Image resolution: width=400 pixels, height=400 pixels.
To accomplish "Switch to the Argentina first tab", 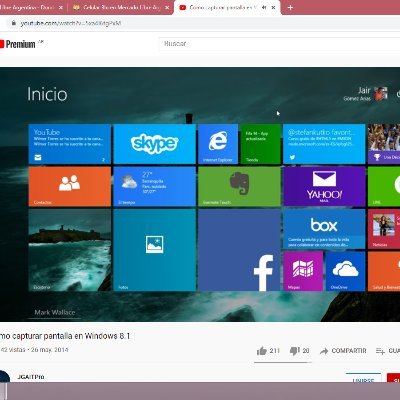I will pyautogui.click(x=32, y=7).
